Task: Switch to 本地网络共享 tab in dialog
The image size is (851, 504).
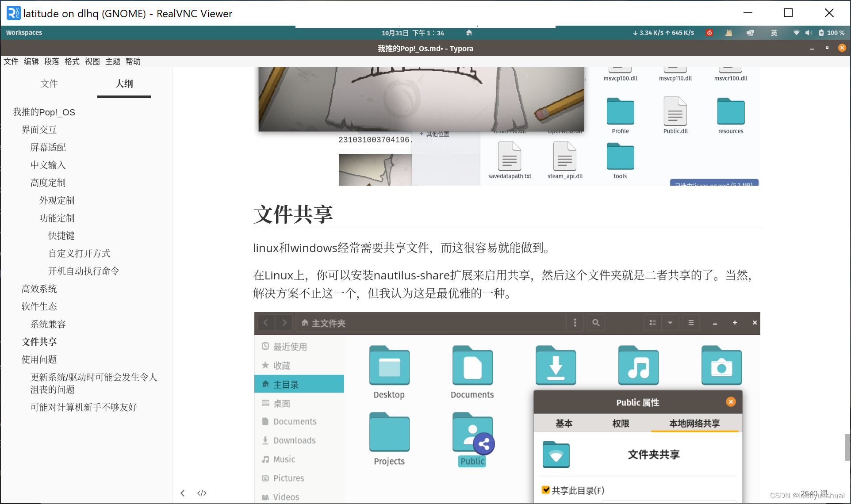Action: (x=694, y=424)
